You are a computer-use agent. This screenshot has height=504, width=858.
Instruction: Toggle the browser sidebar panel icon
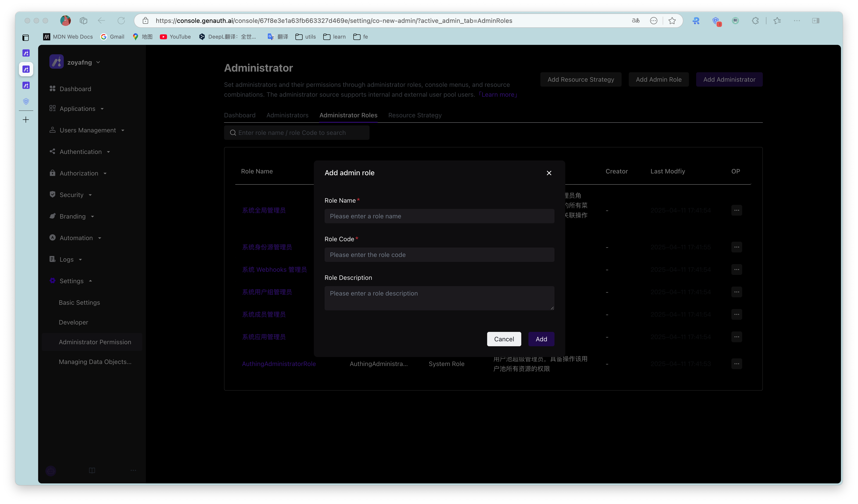815,21
